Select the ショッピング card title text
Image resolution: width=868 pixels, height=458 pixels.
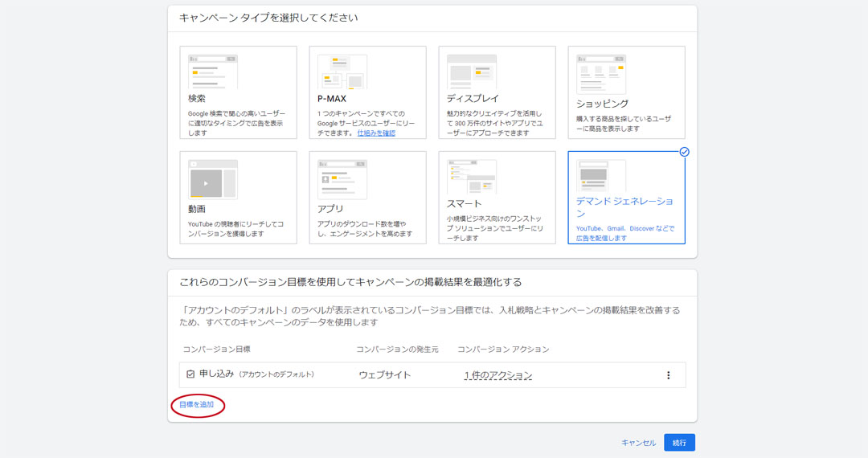[x=602, y=104]
